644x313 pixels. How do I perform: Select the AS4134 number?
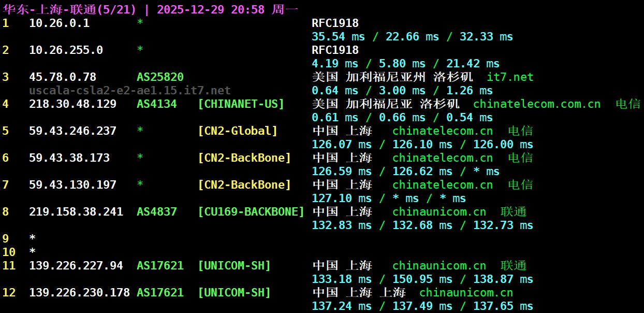point(156,104)
